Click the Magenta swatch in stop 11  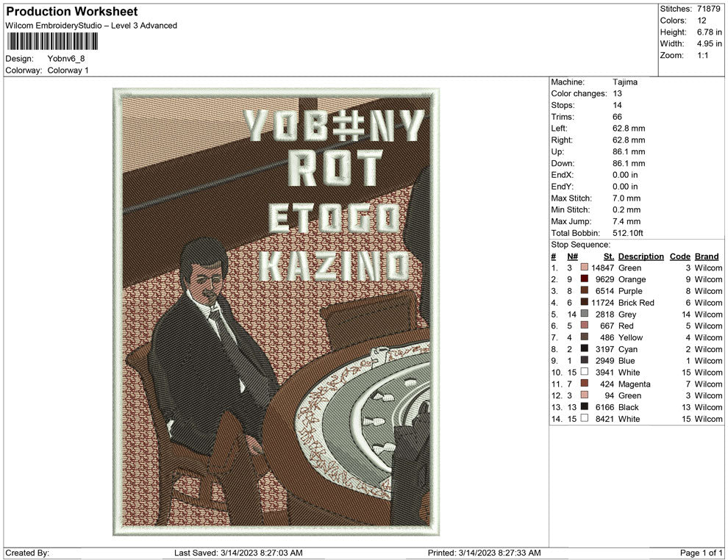click(x=585, y=383)
